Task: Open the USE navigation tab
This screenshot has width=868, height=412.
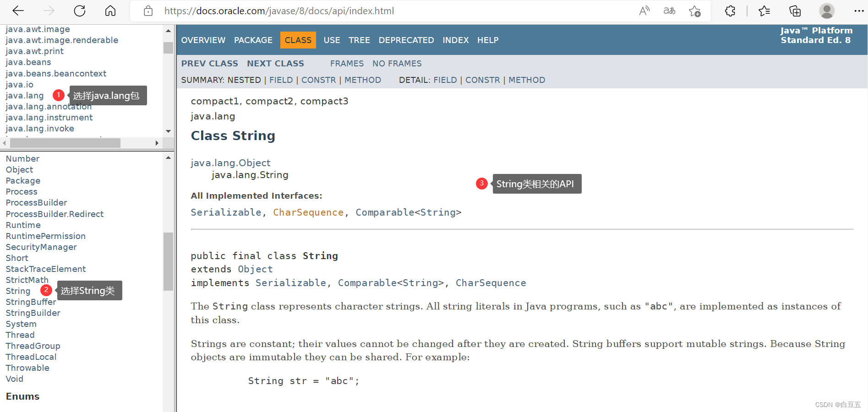Action: coord(332,40)
